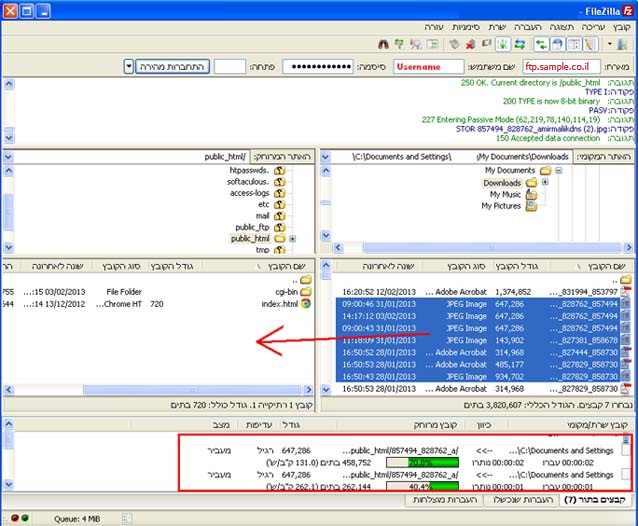This screenshot has width=638, height=526.
Task: Open the remote site path dropdown
Action: (x=8, y=157)
